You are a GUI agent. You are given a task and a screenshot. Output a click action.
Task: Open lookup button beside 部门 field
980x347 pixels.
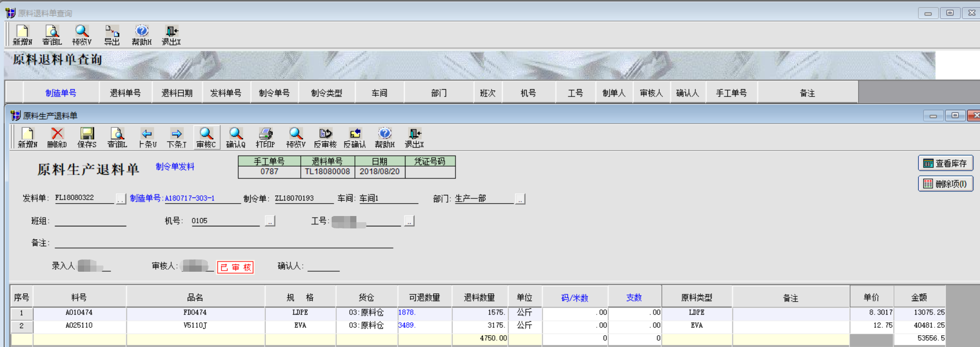[520, 199]
